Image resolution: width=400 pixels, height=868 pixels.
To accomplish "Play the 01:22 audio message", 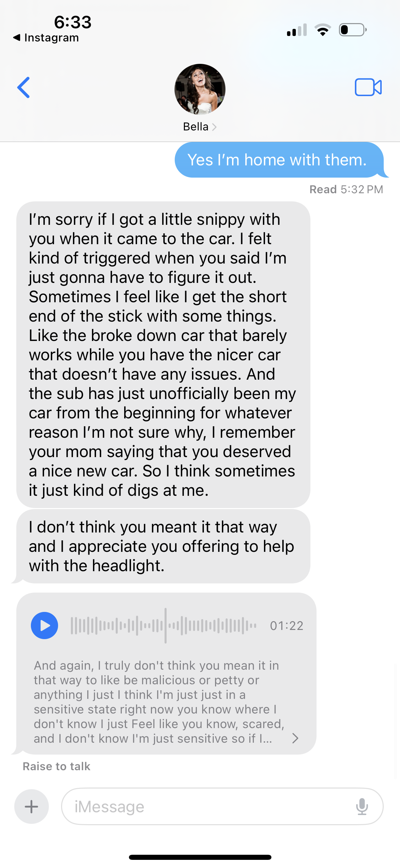I will pyautogui.click(x=44, y=626).
